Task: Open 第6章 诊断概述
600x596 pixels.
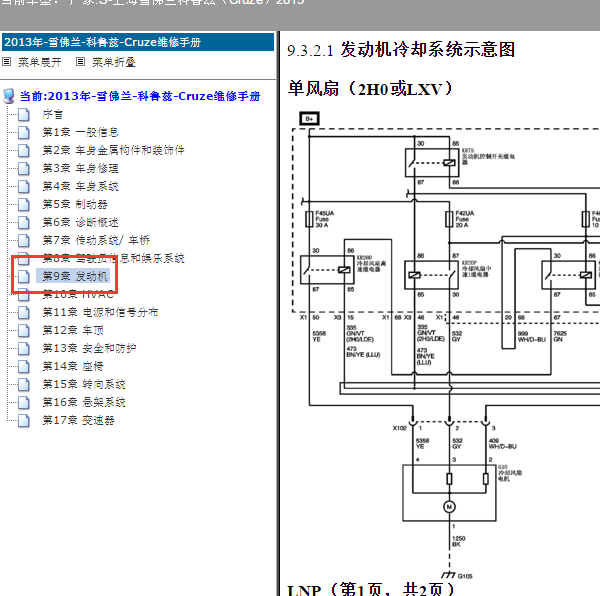Action: tap(80, 222)
